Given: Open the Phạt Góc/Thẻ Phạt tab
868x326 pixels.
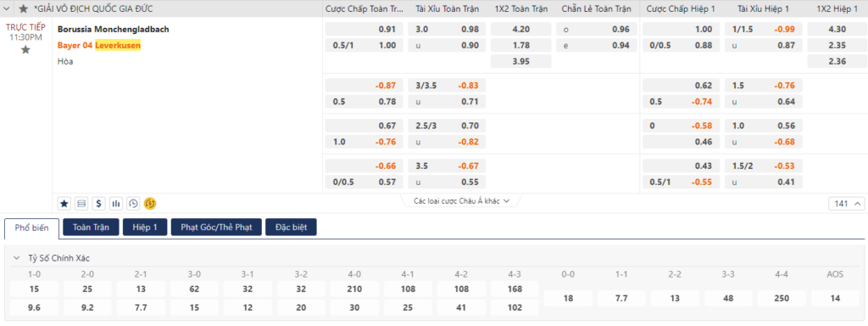Looking at the screenshot, I should (x=216, y=228).
